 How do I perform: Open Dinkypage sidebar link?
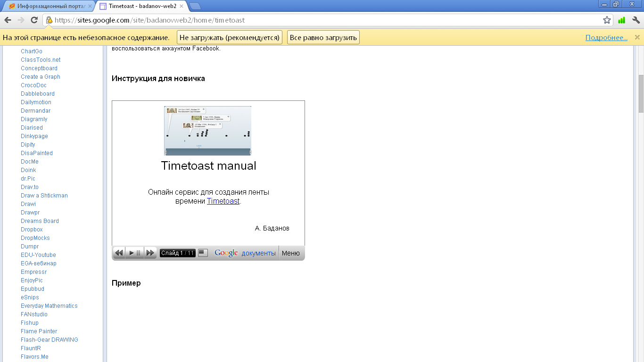[x=34, y=136]
